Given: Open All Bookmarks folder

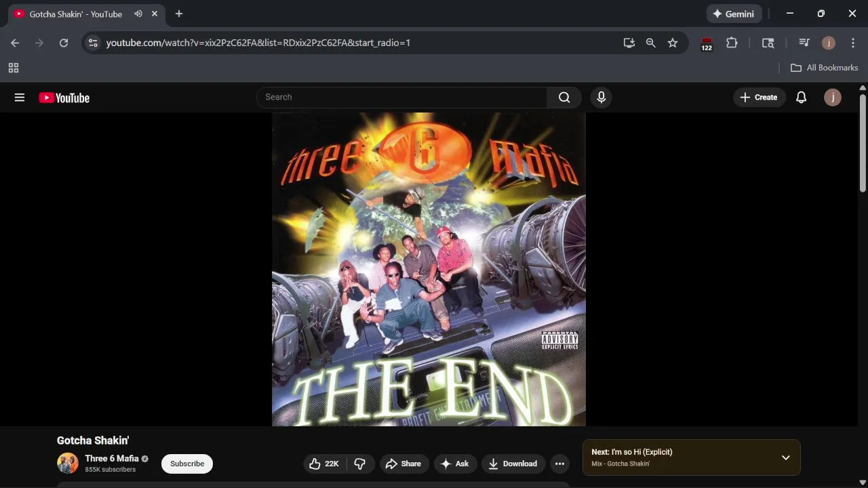Looking at the screenshot, I should (x=825, y=68).
